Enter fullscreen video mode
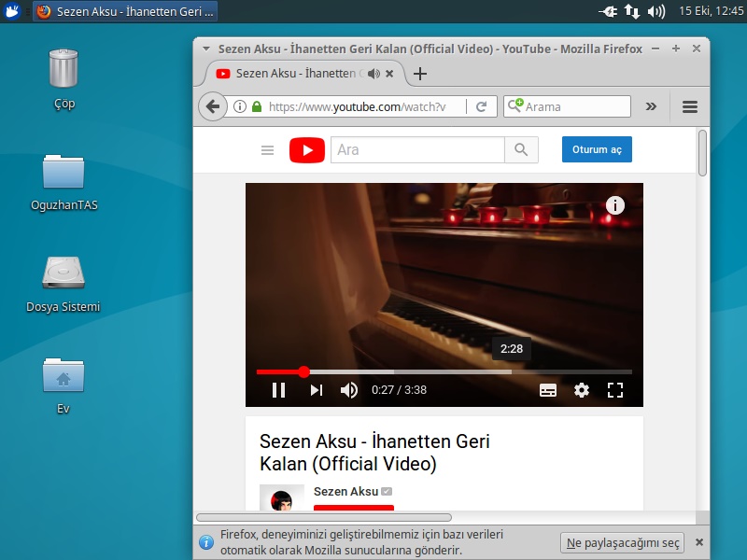The width and height of the screenshot is (747, 560). 615,390
